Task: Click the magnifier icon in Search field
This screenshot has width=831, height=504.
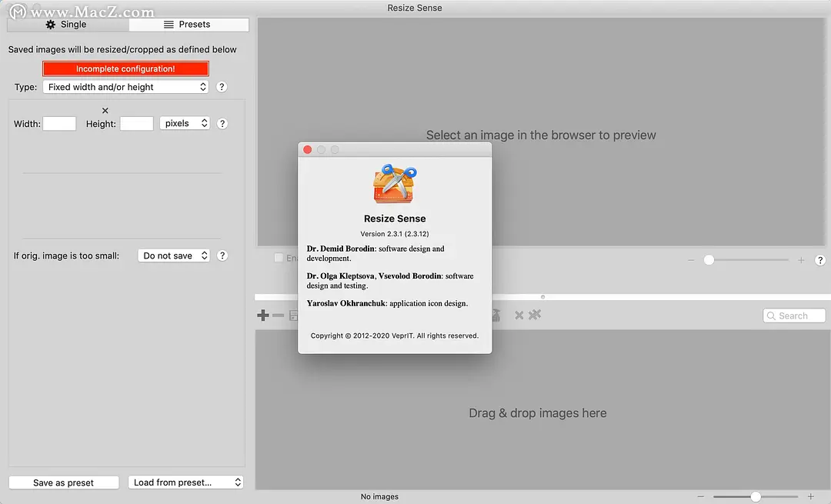Action: pos(771,315)
